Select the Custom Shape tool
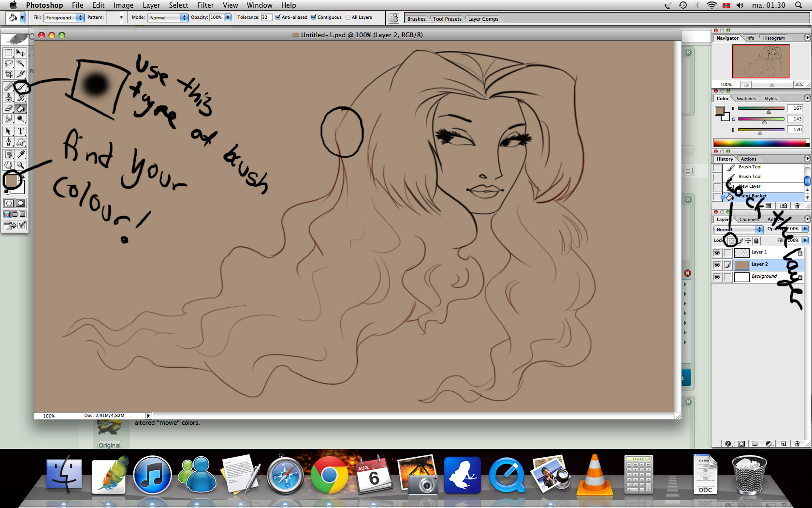Viewport: 812px width, 508px height. coord(21,142)
